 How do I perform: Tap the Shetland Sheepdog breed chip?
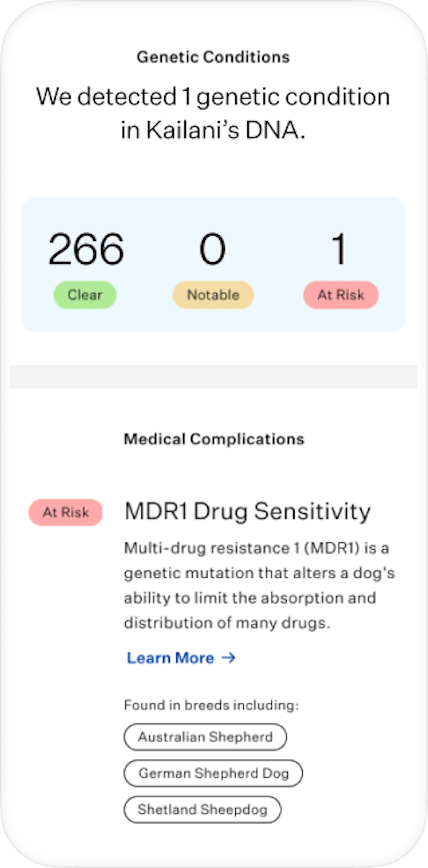point(202,809)
